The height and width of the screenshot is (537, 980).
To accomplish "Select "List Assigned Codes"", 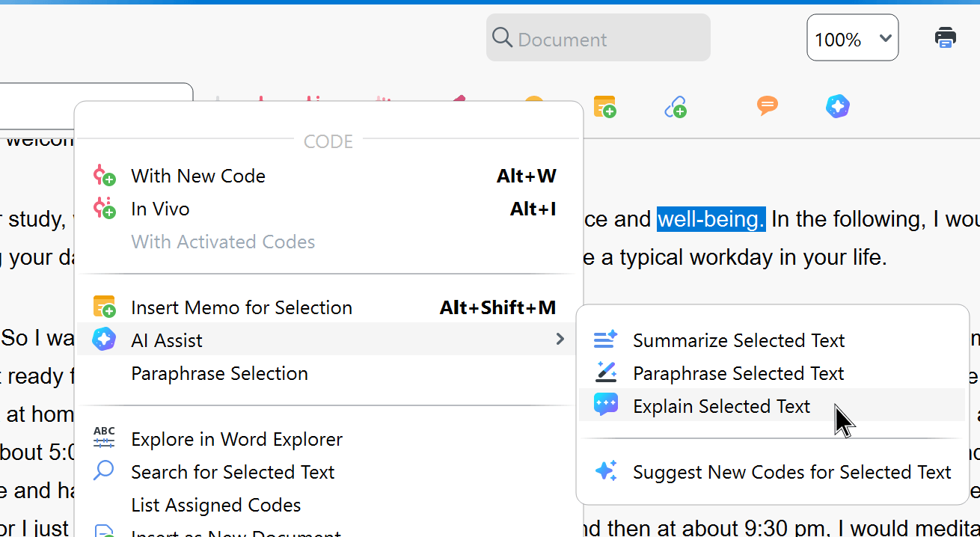I will [215, 505].
